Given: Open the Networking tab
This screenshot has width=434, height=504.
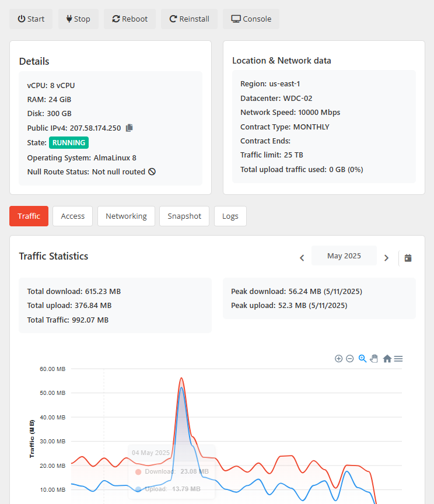Looking at the screenshot, I should coord(126,216).
